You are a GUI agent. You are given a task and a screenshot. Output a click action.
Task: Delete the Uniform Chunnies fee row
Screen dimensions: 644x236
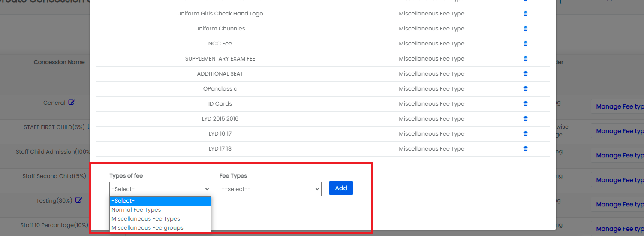[x=525, y=29]
